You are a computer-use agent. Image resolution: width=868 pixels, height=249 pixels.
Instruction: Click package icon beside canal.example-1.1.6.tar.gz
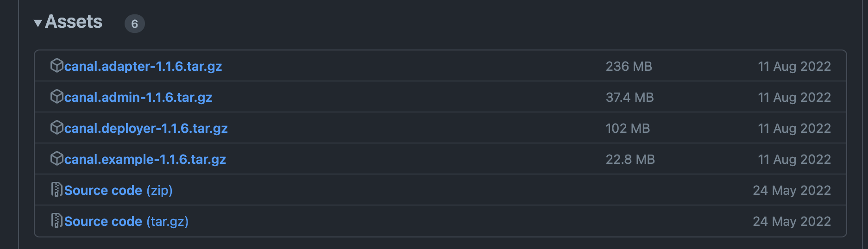click(x=57, y=159)
